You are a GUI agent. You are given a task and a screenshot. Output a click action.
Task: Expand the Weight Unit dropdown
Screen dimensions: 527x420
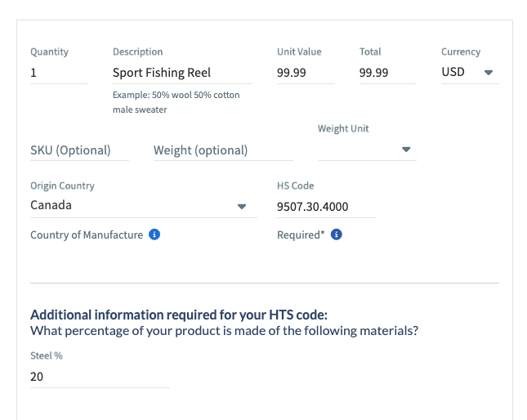pos(367,150)
